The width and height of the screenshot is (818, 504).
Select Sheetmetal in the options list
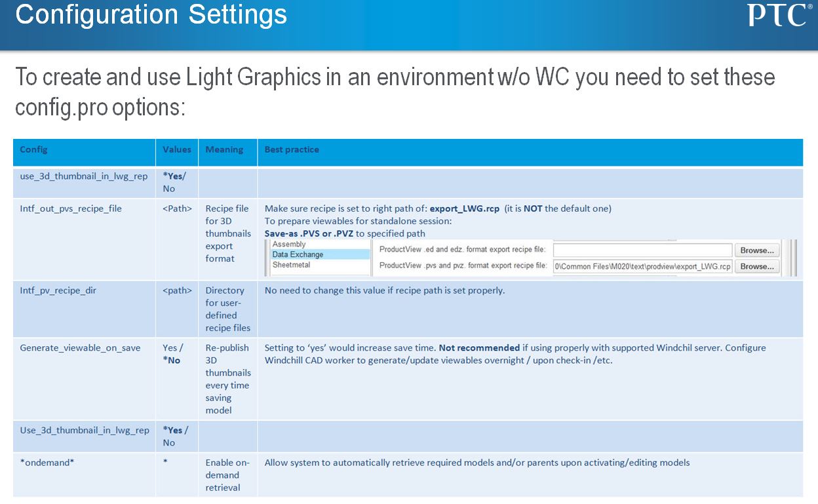click(321, 265)
